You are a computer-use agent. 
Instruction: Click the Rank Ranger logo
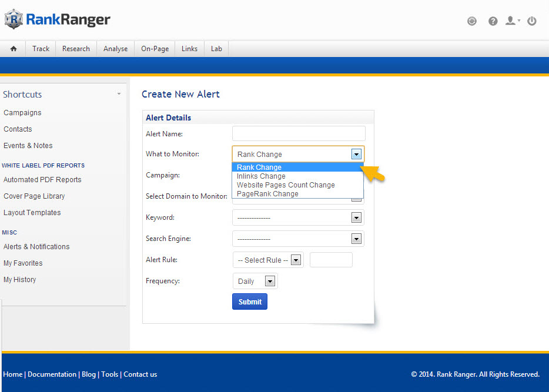click(x=57, y=20)
